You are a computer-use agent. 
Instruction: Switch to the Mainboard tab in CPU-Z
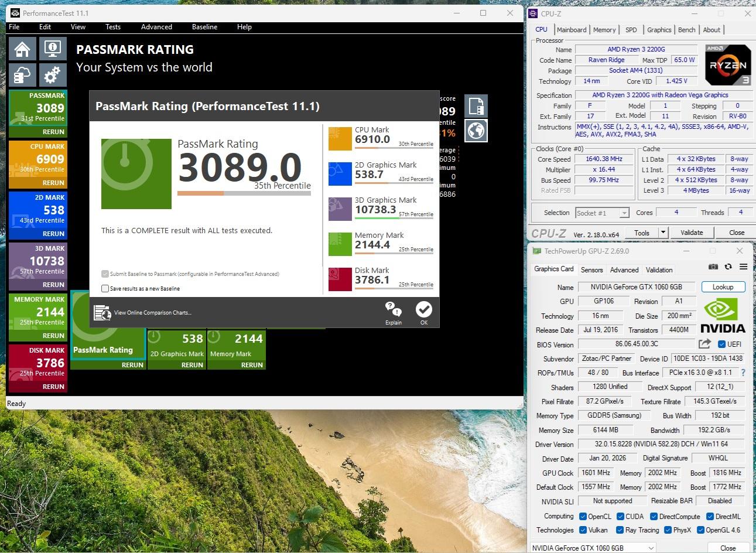pyautogui.click(x=572, y=30)
